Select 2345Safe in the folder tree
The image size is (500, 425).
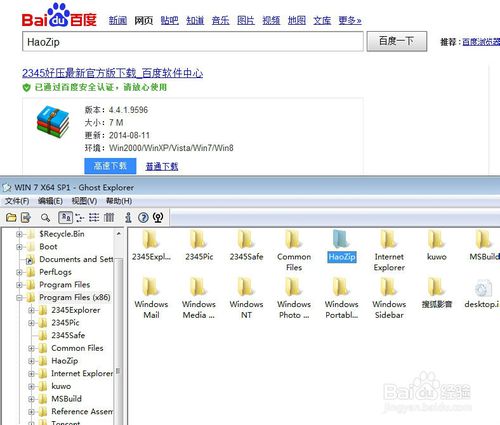click(x=68, y=336)
